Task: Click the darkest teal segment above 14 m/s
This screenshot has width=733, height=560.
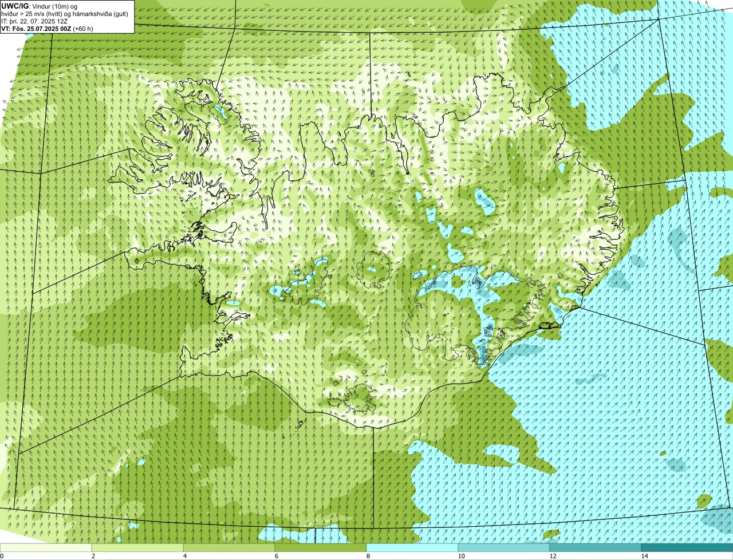Action: point(687,547)
